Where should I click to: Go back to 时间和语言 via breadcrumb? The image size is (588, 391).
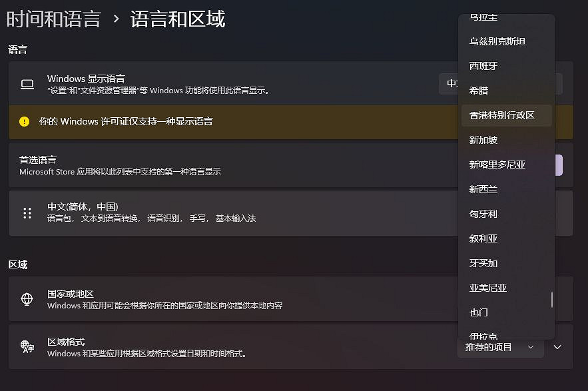click(53, 19)
